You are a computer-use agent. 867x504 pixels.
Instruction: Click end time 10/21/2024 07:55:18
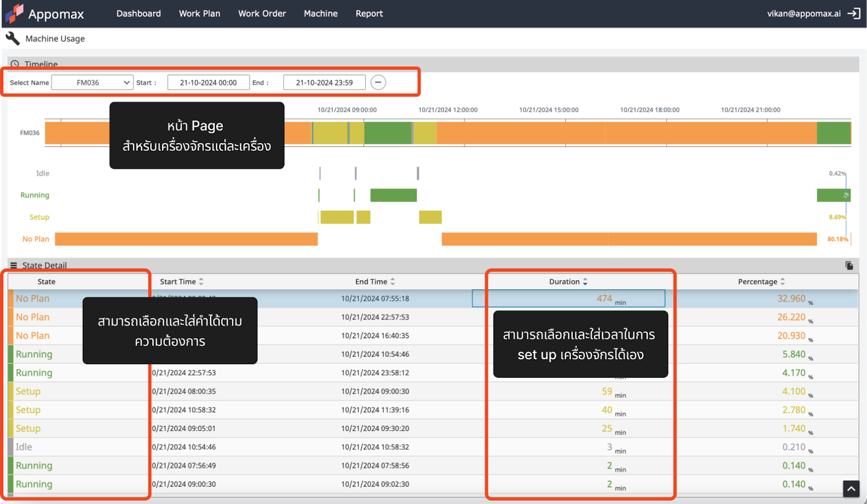click(x=375, y=299)
